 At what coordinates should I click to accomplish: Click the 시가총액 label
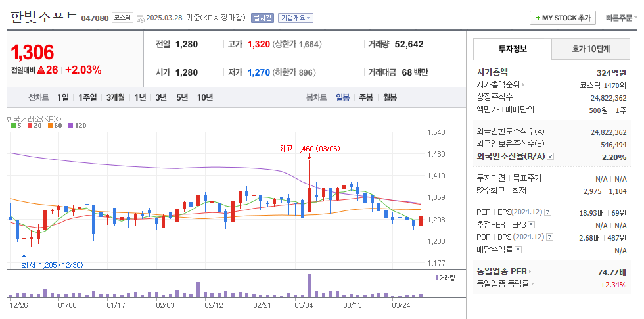[x=492, y=72]
